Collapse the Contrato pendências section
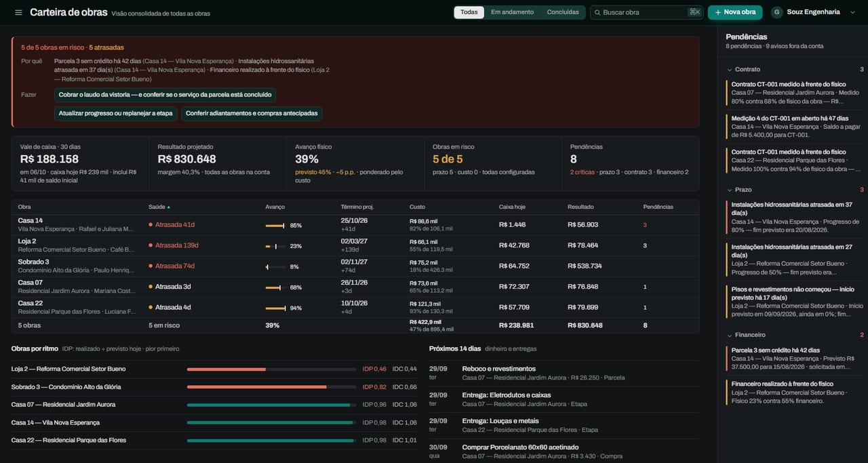Viewport: 868px width, 463px height. 729,69
